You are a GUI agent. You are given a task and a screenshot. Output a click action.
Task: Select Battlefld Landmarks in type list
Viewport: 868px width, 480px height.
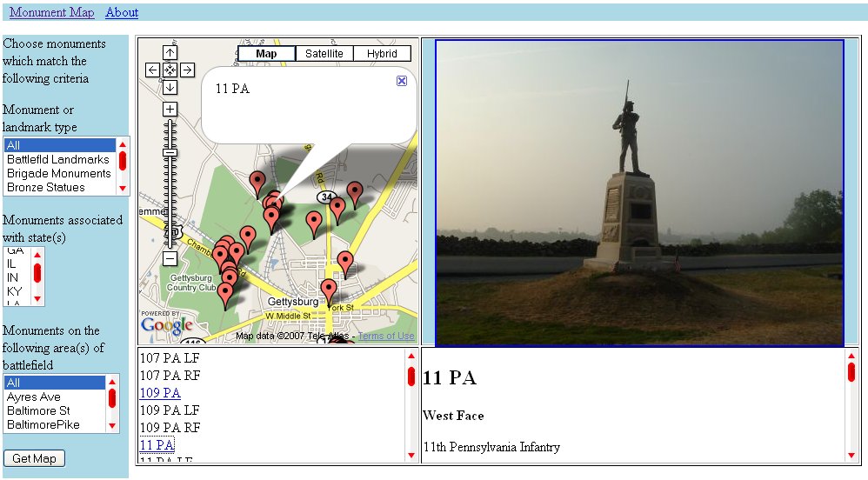(60, 159)
